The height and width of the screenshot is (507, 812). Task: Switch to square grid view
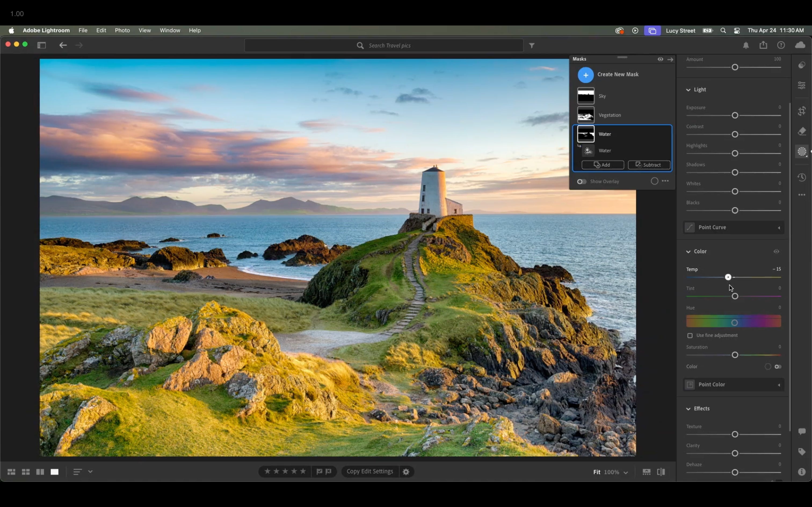[x=26, y=472]
